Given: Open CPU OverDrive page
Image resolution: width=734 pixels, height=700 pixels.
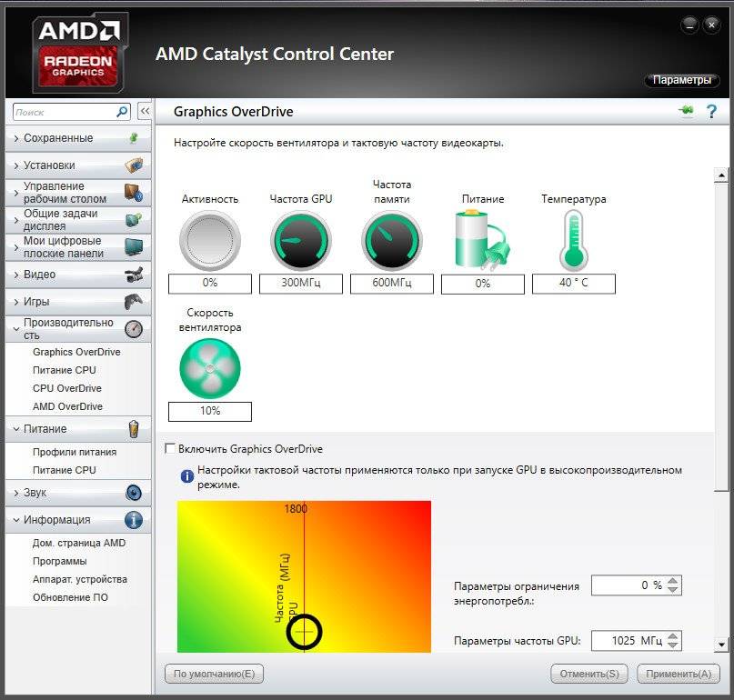Looking at the screenshot, I should point(67,388).
